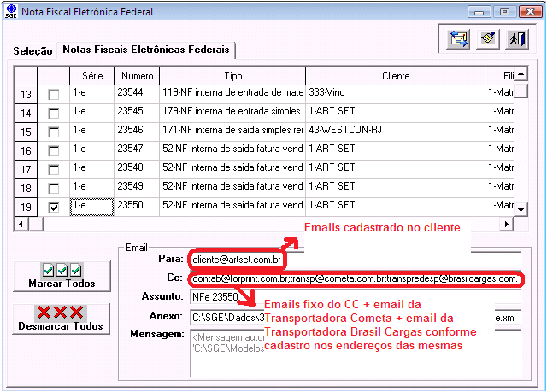
Task: Click the Cliente column header
Action: (395, 76)
